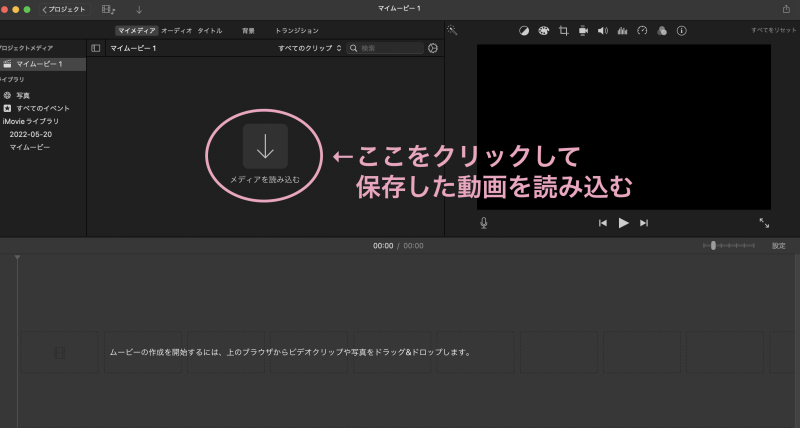Open the volume adjustment tool

603,31
